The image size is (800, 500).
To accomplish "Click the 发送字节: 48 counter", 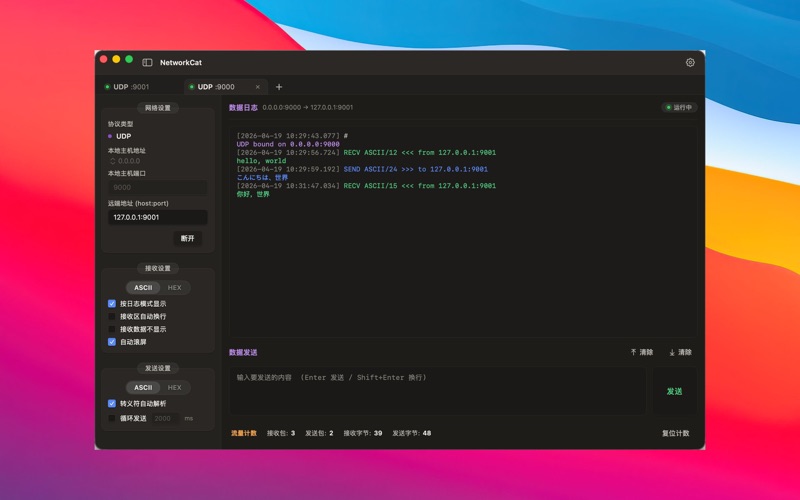I will (412, 433).
